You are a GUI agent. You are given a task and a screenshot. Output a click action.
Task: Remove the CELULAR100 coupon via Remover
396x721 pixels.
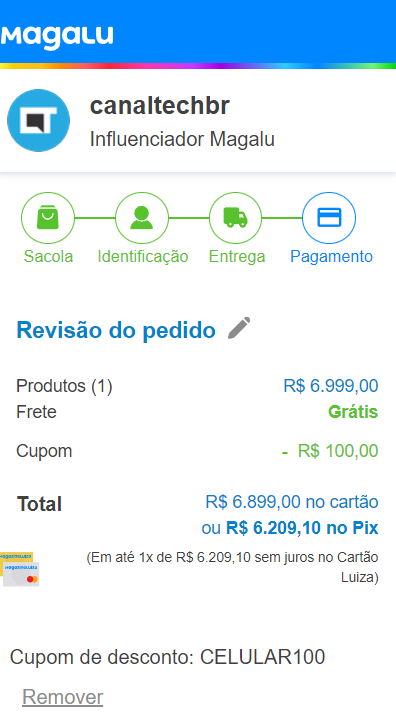pyautogui.click(x=63, y=697)
